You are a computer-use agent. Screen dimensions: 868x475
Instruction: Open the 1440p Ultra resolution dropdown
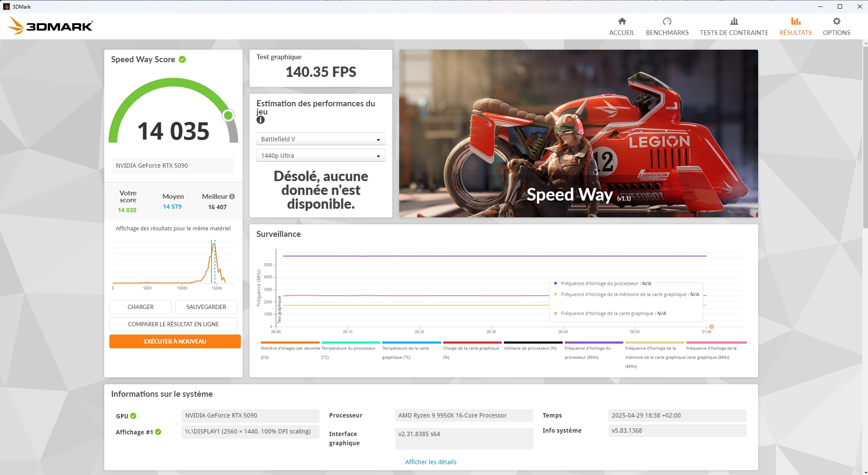[x=320, y=156]
